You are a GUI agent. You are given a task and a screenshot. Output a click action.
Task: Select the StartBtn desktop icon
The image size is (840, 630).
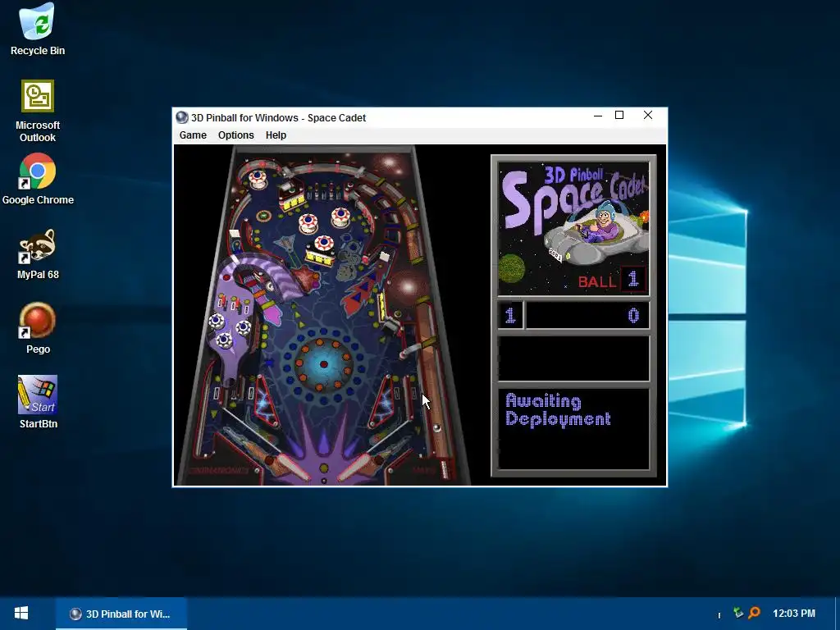[x=38, y=403]
